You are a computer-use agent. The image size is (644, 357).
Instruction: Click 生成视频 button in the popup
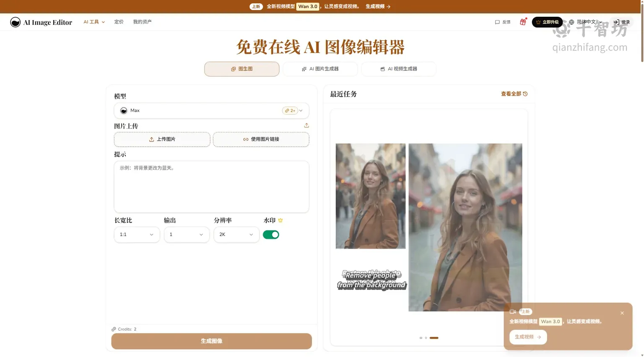528,337
